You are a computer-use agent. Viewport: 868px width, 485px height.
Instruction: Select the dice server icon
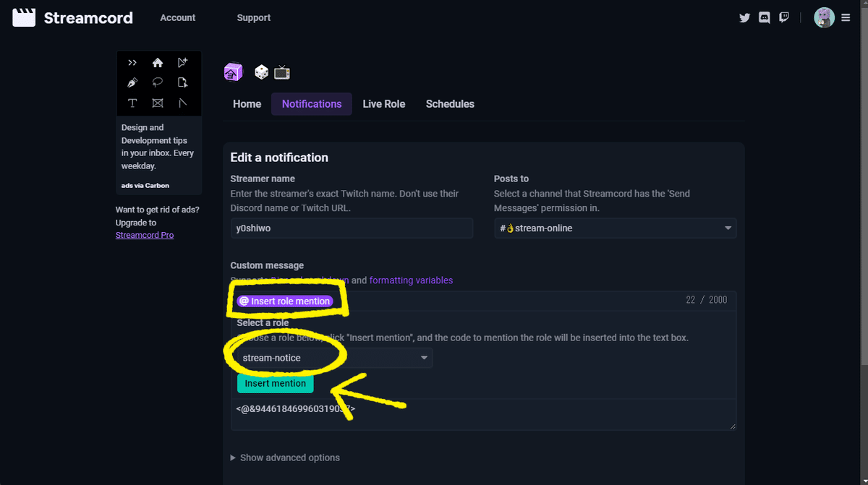260,72
